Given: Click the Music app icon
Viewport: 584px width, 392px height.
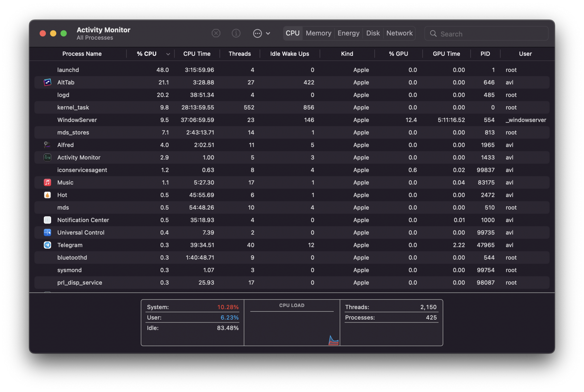Looking at the screenshot, I should (47, 182).
